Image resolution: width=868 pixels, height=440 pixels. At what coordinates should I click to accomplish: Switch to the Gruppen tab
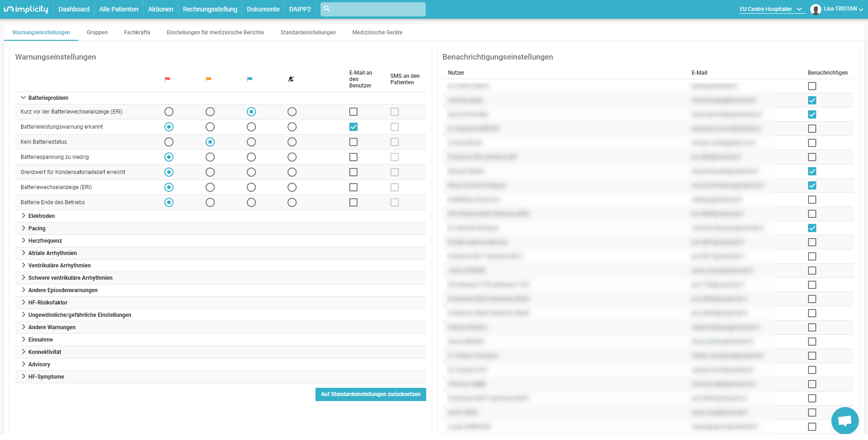click(x=97, y=33)
